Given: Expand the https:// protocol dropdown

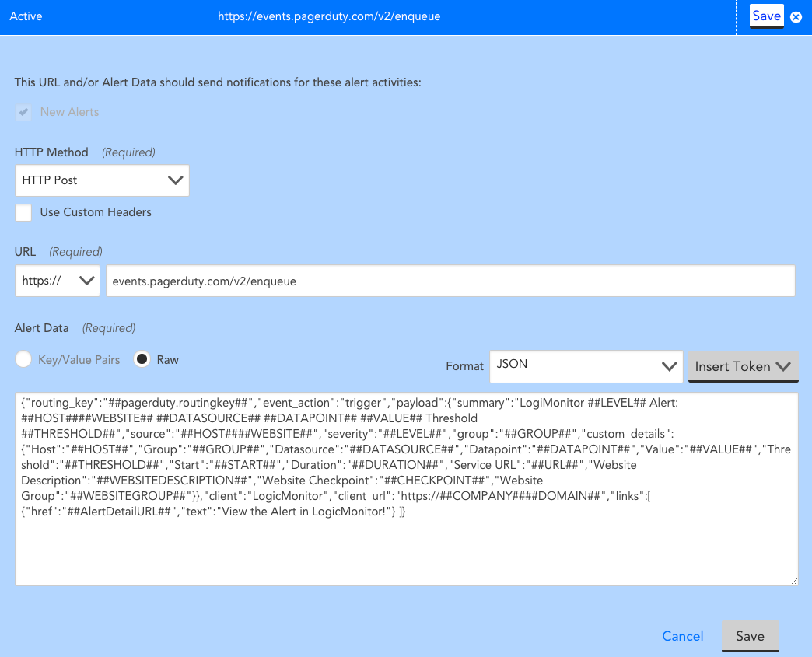Looking at the screenshot, I should click(x=58, y=281).
